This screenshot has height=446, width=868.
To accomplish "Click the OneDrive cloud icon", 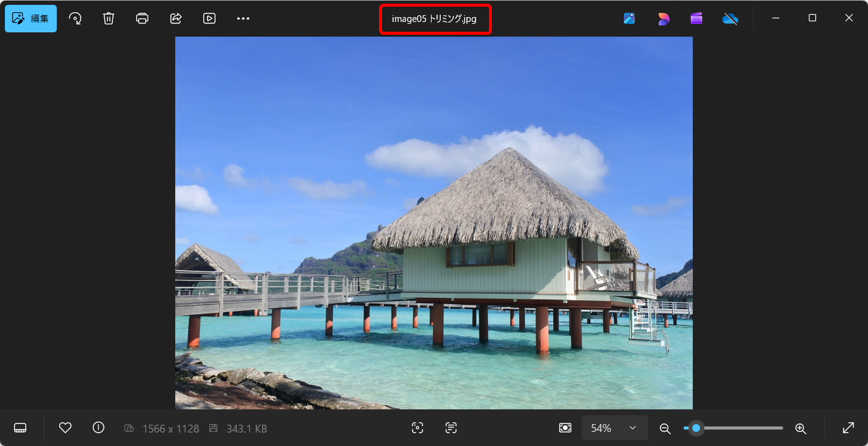I will coord(730,18).
